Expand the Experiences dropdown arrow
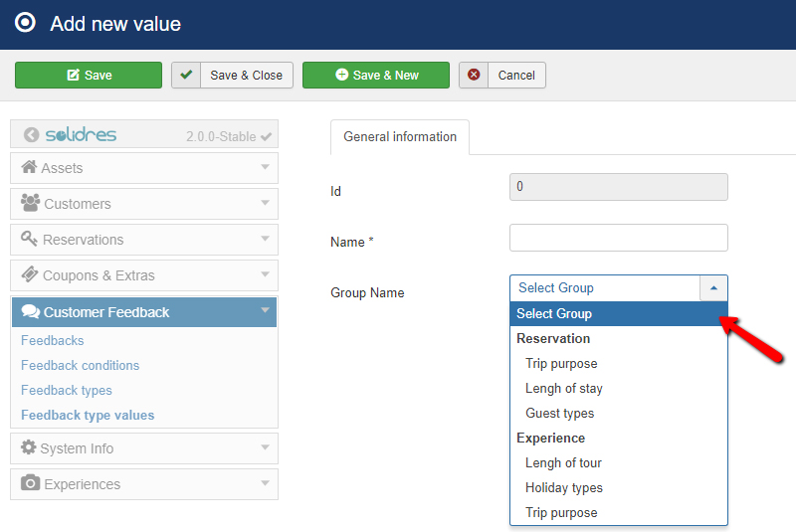The image size is (796, 532). click(265, 483)
